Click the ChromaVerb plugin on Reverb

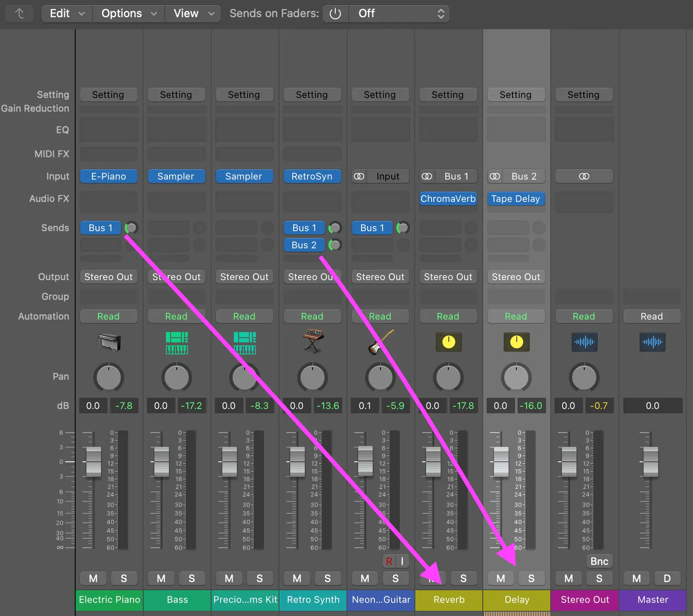pyautogui.click(x=448, y=198)
